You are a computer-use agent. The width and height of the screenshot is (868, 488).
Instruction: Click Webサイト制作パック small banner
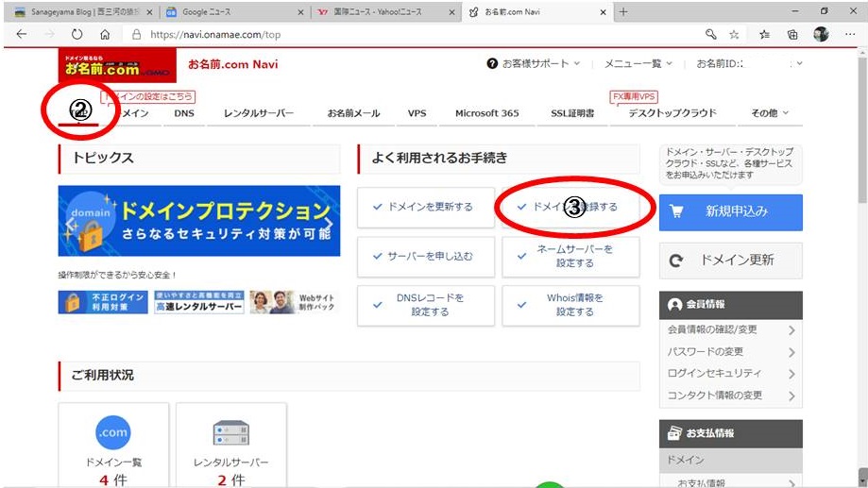click(x=294, y=302)
